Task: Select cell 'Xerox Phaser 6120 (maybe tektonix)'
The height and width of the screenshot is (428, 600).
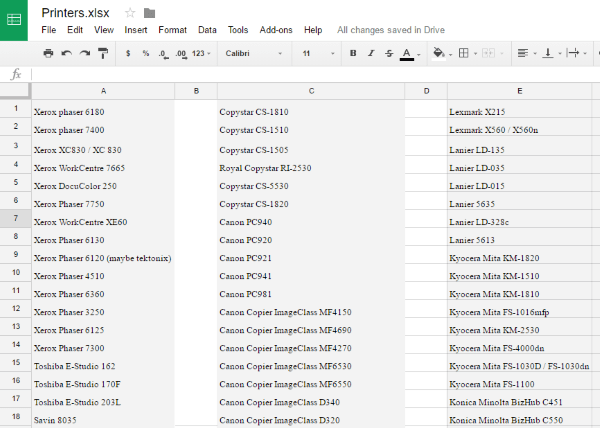Action: (x=103, y=255)
